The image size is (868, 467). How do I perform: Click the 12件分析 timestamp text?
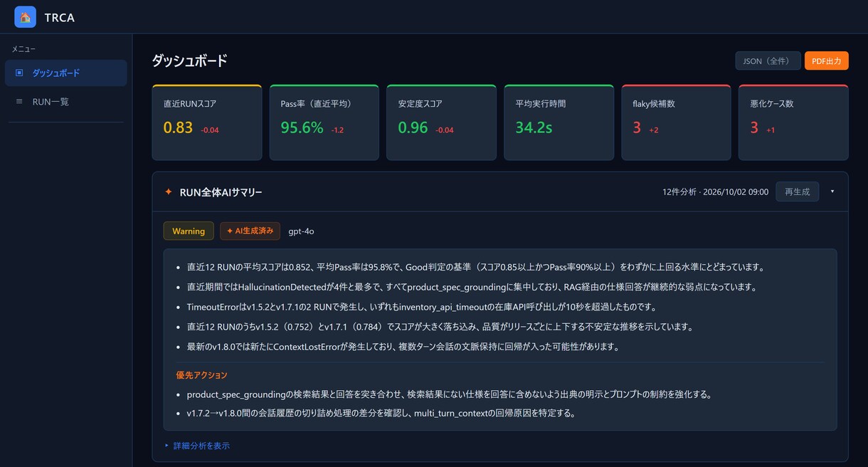pos(715,192)
